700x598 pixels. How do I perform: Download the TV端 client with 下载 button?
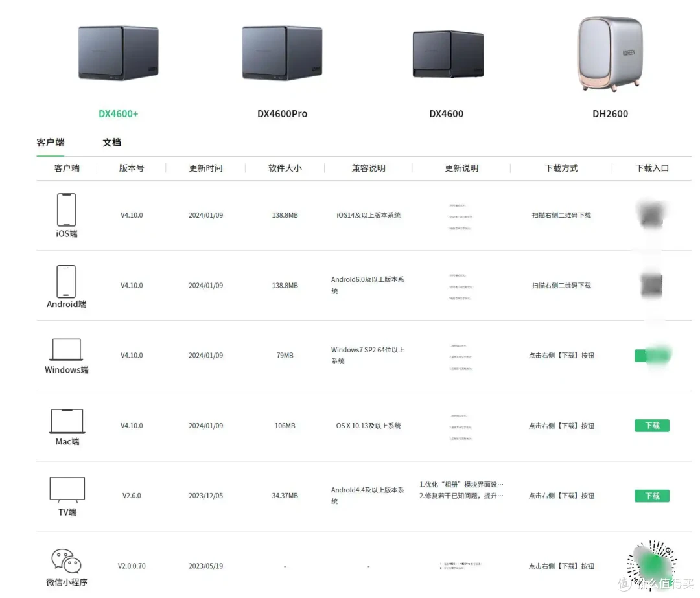652,496
